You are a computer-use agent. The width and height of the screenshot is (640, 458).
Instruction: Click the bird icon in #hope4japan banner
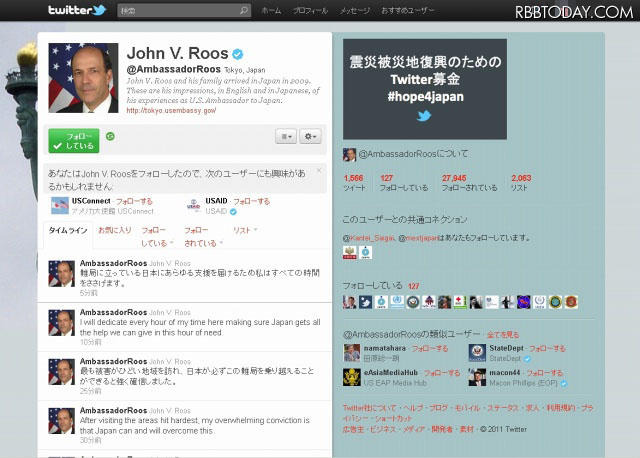[424, 116]
